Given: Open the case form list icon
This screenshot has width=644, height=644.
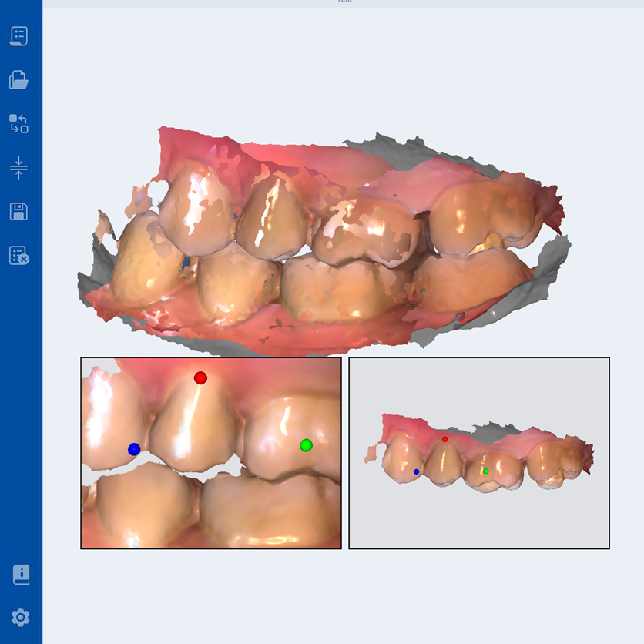Looking at the screenshot, I should coord(20,35).
